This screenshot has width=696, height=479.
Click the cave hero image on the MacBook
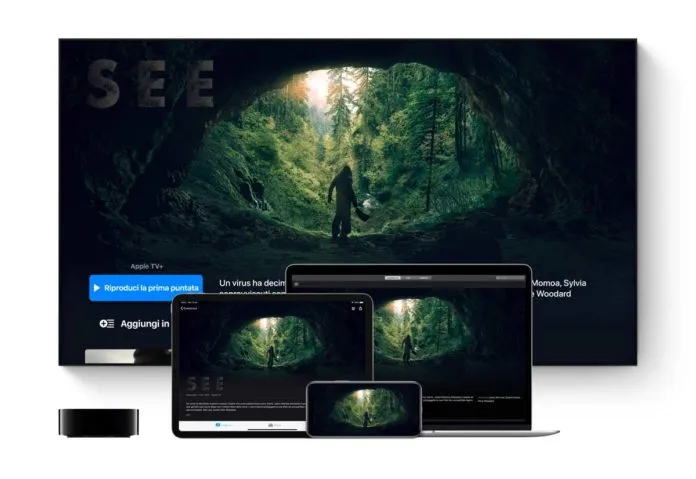420,329
